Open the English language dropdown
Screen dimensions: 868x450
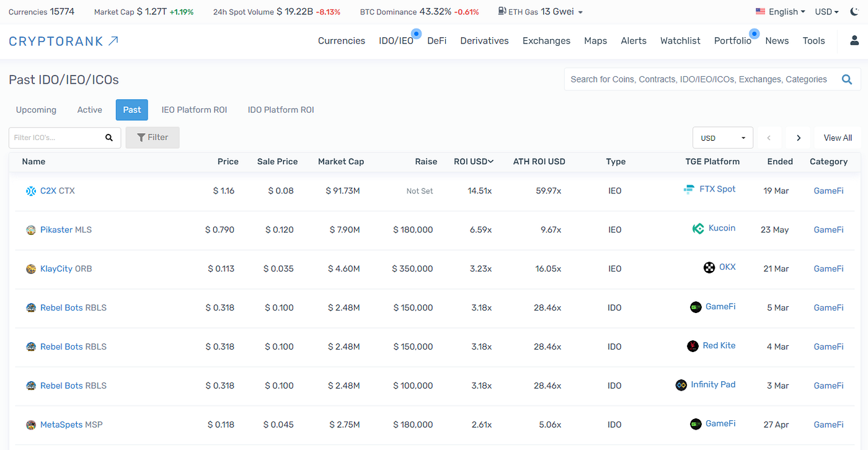pos(781,12)
